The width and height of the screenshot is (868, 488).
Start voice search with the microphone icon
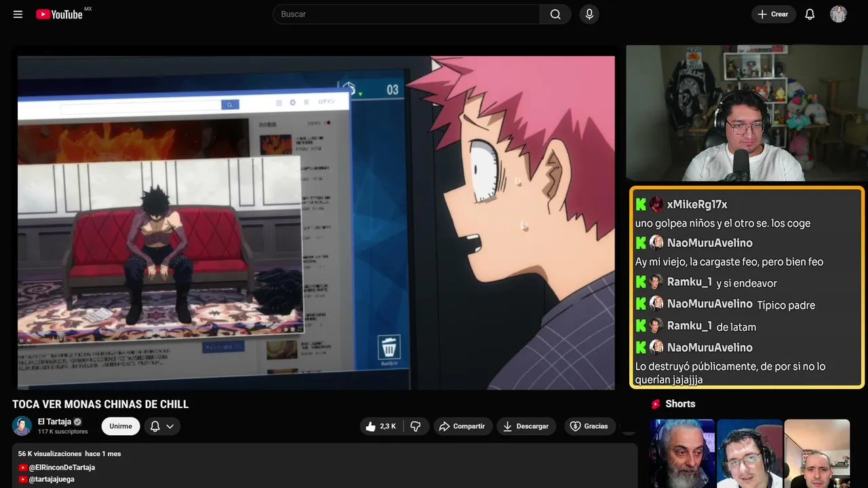pos(589,14)
